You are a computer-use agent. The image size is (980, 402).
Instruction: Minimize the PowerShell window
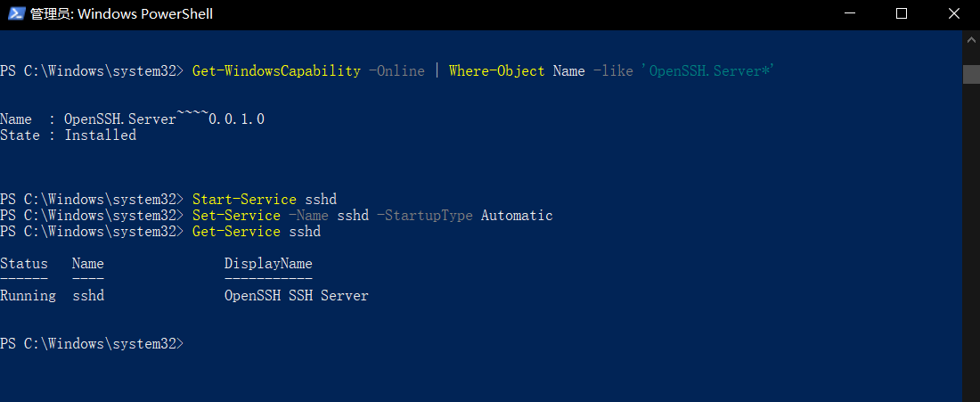(849, 13)
